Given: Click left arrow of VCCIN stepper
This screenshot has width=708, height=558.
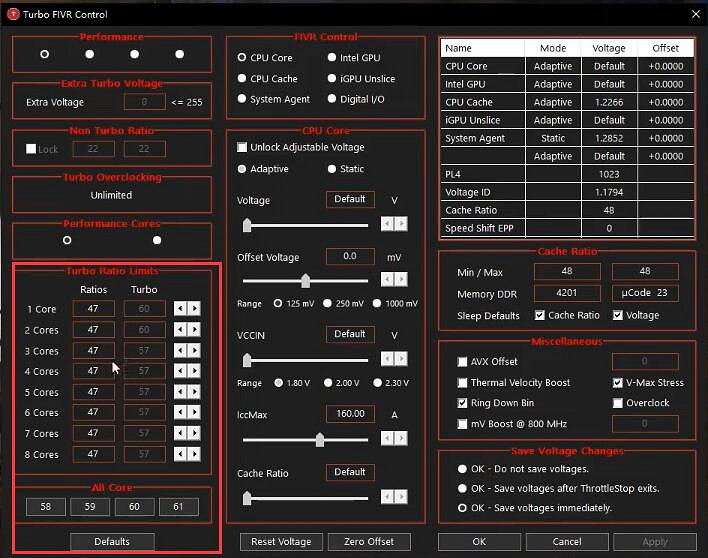Looking at the screenshot, I should pyautogui.click(x=389, y=359).
